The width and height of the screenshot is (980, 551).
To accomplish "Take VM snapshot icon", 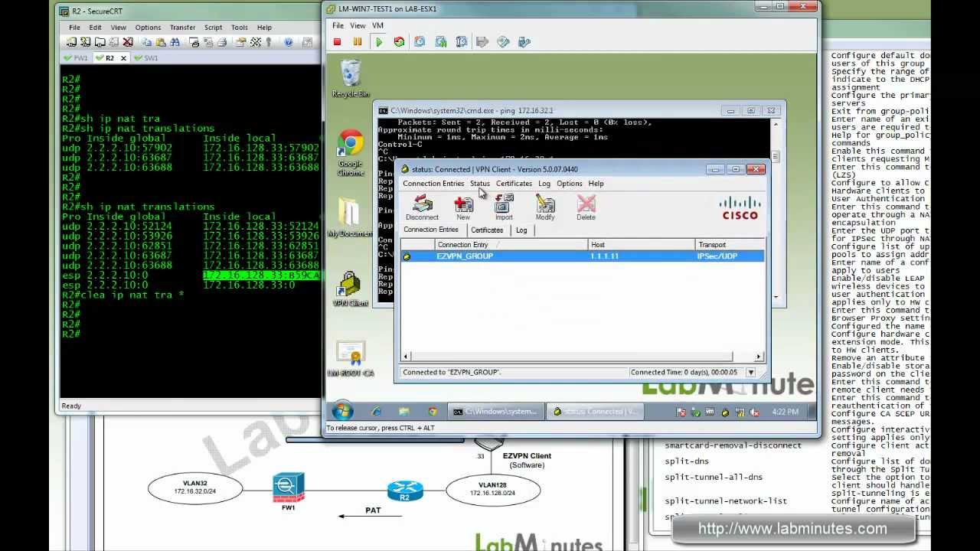I will (420, 42).
